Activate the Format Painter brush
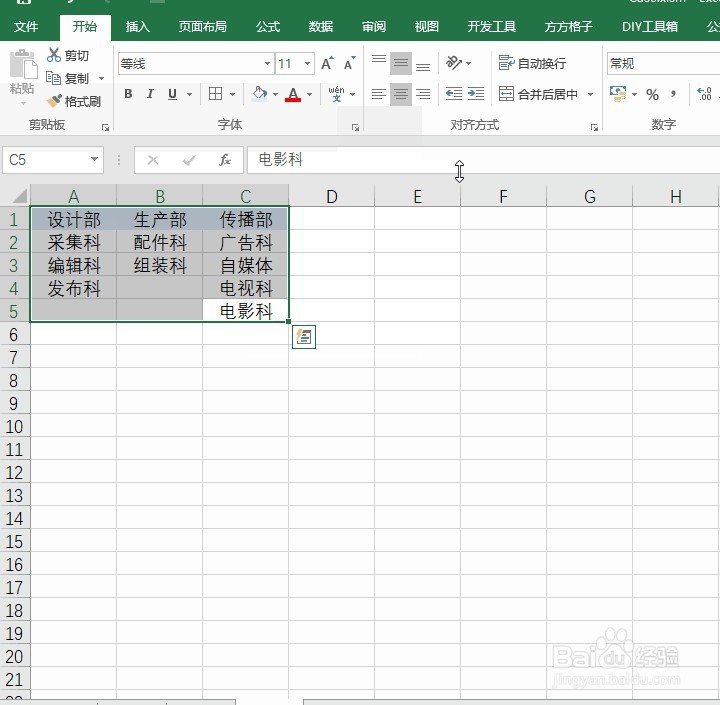The height and width of the screenshot is (705, 720). (54, 101)
